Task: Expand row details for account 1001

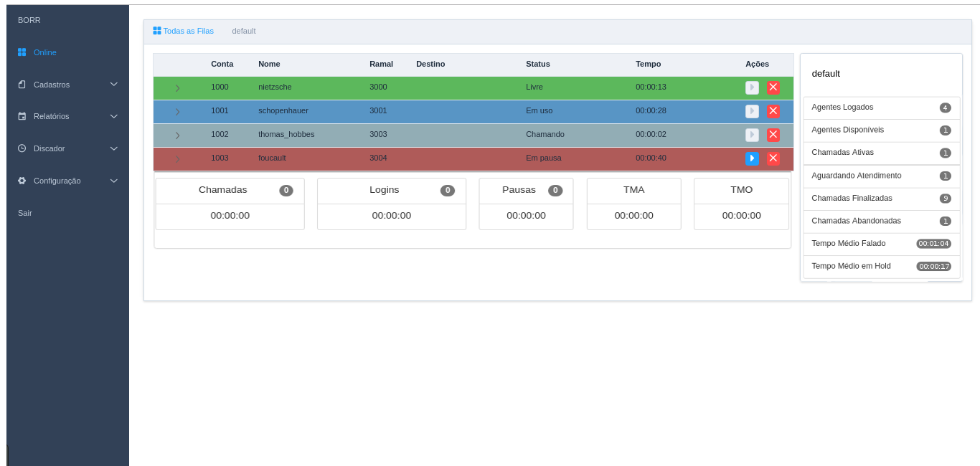Action: (x=177, y=112)
